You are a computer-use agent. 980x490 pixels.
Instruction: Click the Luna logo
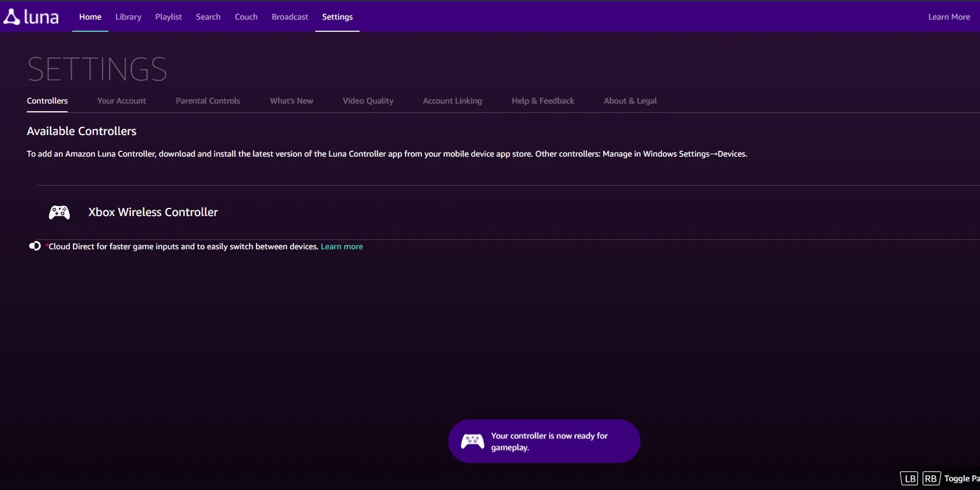(x=31, y=17)
